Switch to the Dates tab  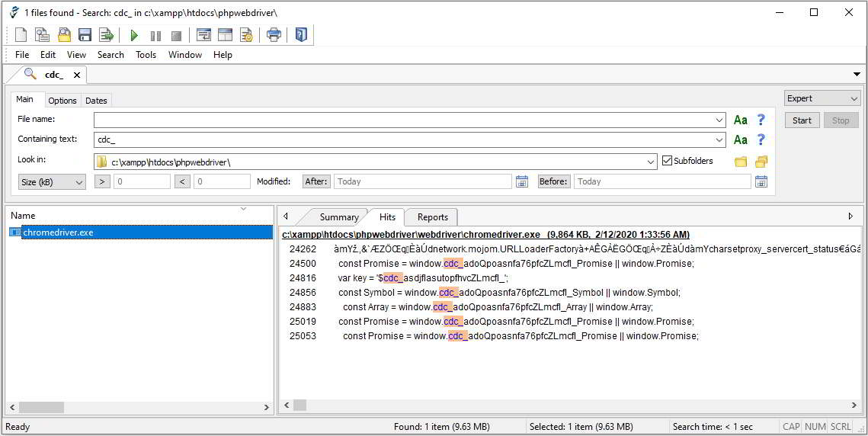click(x=96, y=101)
